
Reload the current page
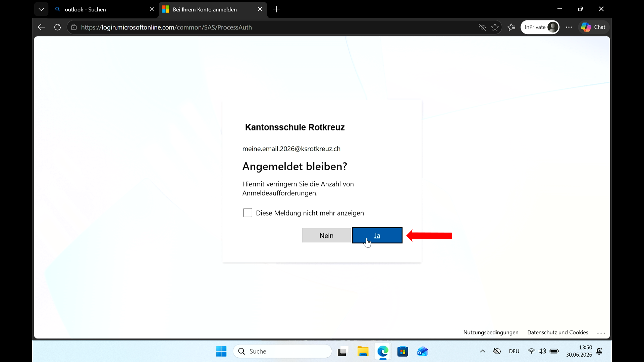(58, 27)
